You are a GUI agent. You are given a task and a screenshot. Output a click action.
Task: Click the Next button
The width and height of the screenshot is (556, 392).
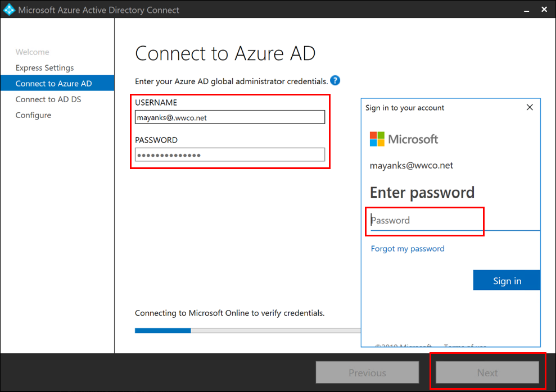click(x=487, y=372)
